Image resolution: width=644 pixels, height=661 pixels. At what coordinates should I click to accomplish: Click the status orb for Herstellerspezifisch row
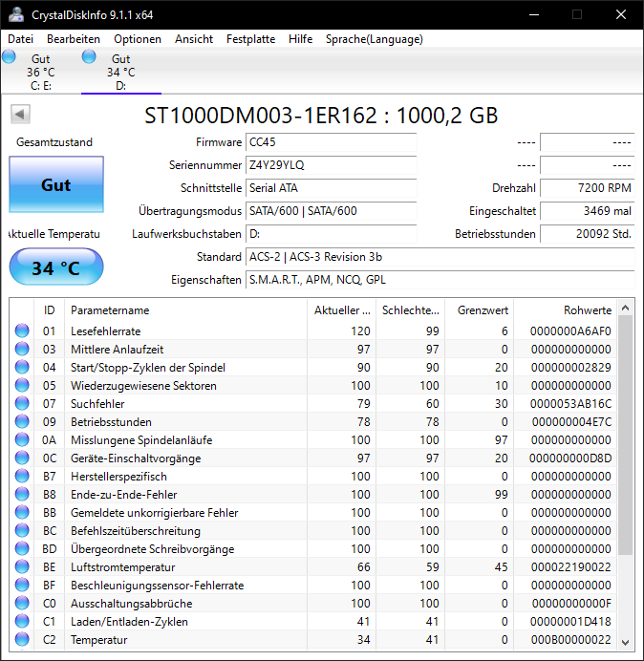point(22,476)
